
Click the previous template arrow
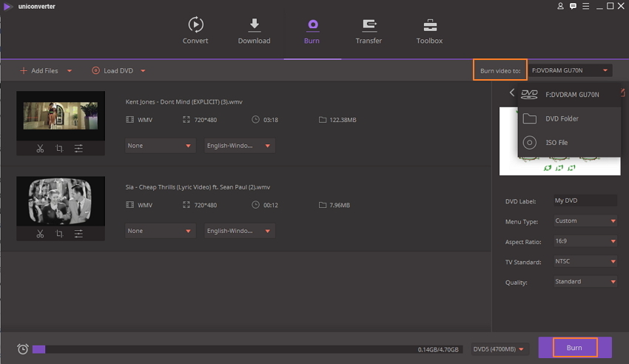click(x=511, y=92)
